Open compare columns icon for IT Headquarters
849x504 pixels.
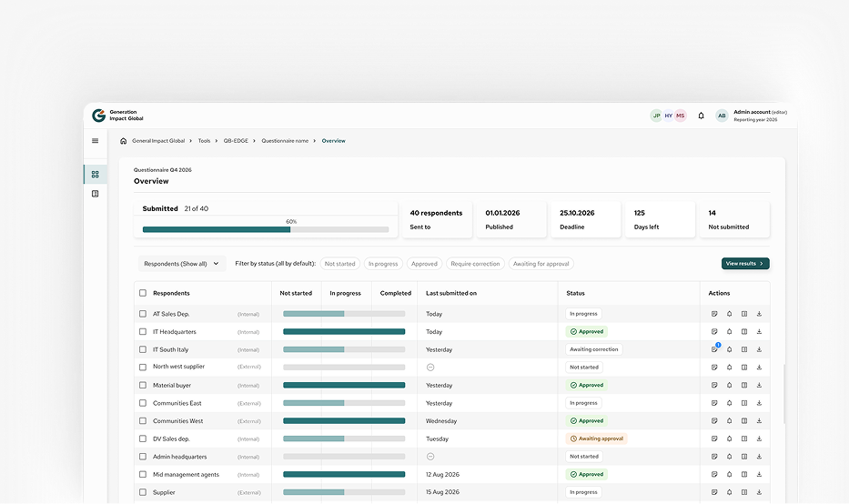click(x=744, y=332)
